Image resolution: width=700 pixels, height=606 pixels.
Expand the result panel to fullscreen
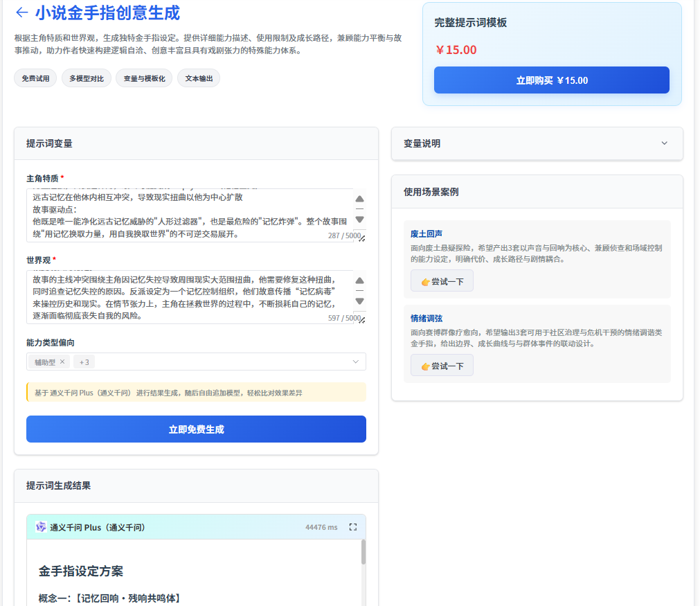click(x=352, y=527)
